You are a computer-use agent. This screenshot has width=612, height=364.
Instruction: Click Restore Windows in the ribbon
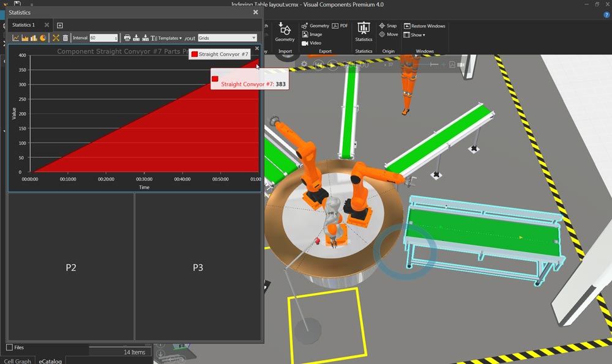tap(424, 26)
